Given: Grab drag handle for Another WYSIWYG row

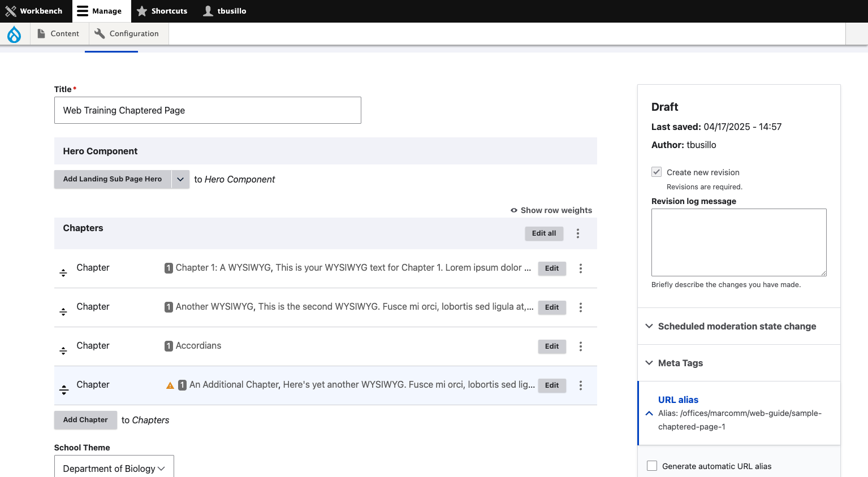Looking at the screenshot, I should [63, 311].
